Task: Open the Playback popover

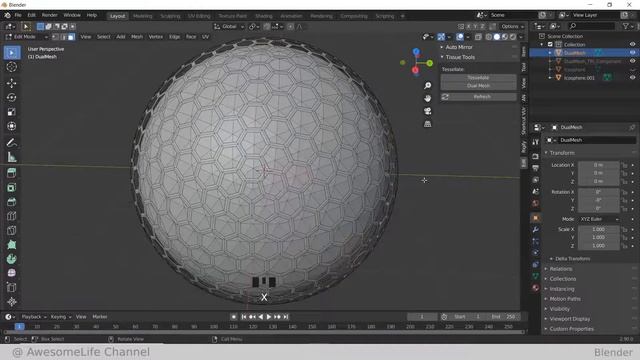Action: pos(34,317)
